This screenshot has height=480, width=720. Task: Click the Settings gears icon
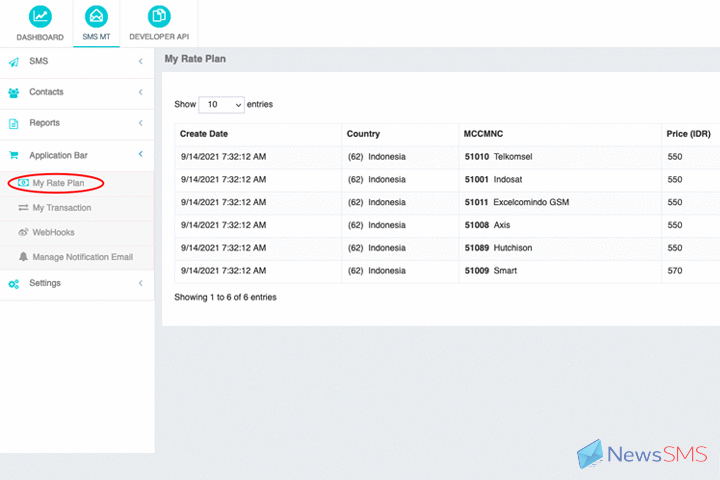(14, 284)
